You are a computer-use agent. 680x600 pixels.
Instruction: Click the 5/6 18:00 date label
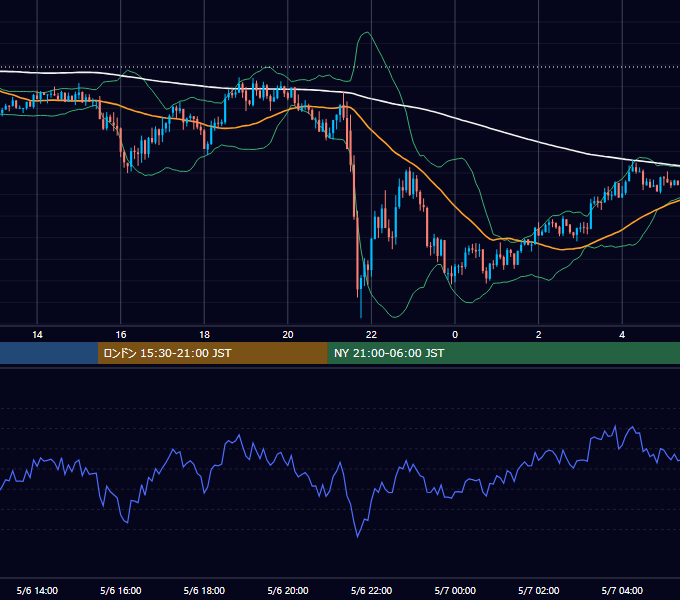pos(204,591)
